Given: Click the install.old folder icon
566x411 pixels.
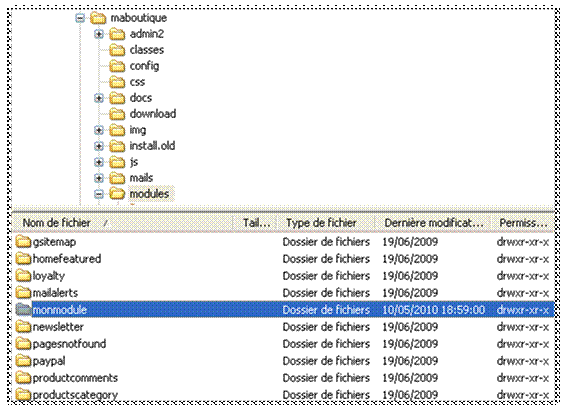Looking at the screenshot, I should [117, 146].
